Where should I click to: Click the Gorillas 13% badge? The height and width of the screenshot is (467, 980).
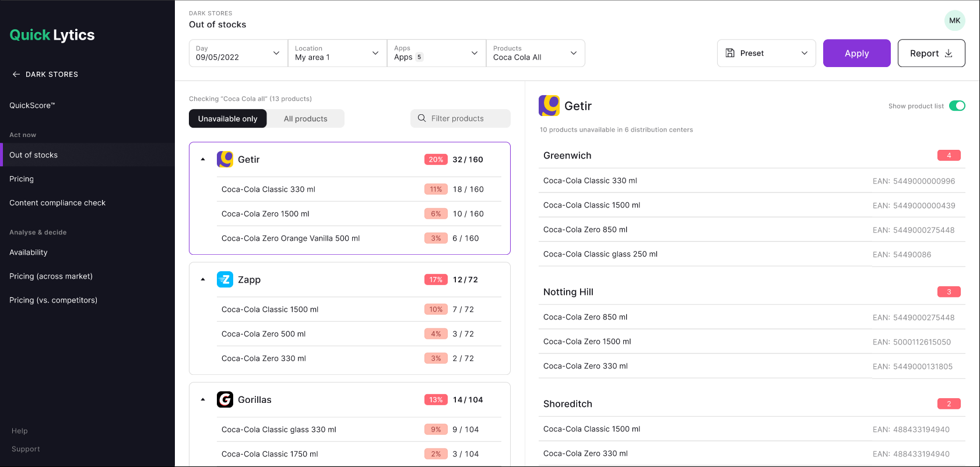click(x=436, y=400)
